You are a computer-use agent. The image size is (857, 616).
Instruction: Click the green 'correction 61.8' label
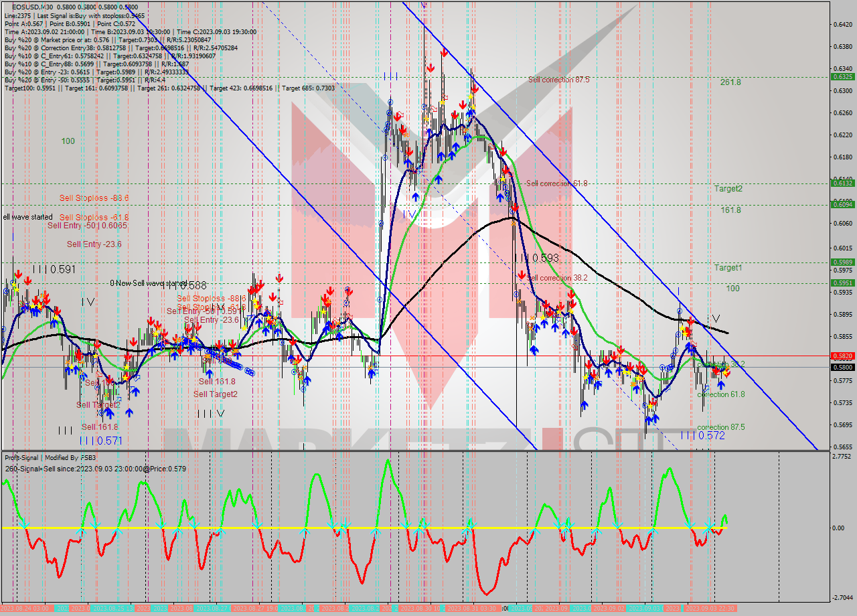tap(721, 394)
